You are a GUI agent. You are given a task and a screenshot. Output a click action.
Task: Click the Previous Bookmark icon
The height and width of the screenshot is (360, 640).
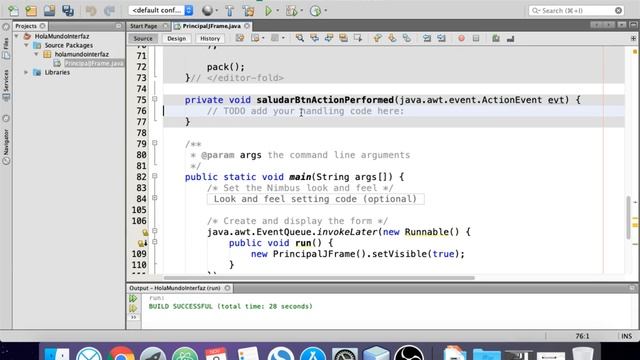pos(377,38)
